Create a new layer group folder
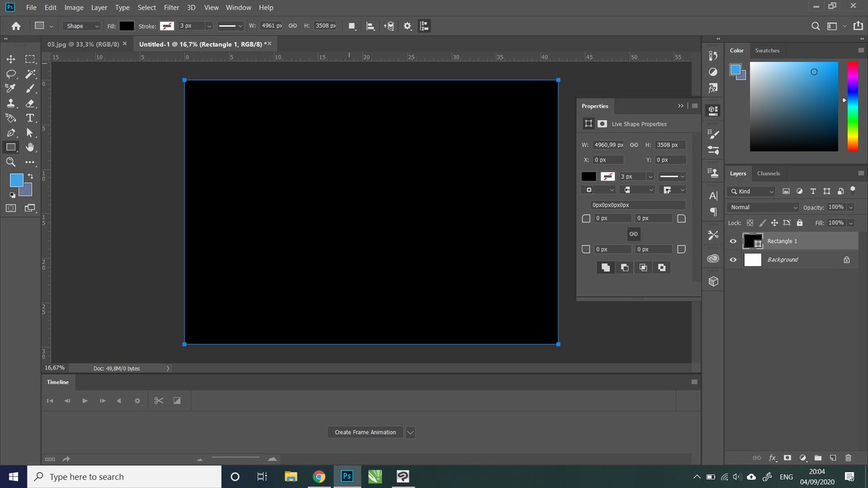The image size is (868, 488). (x=818, y=458)
